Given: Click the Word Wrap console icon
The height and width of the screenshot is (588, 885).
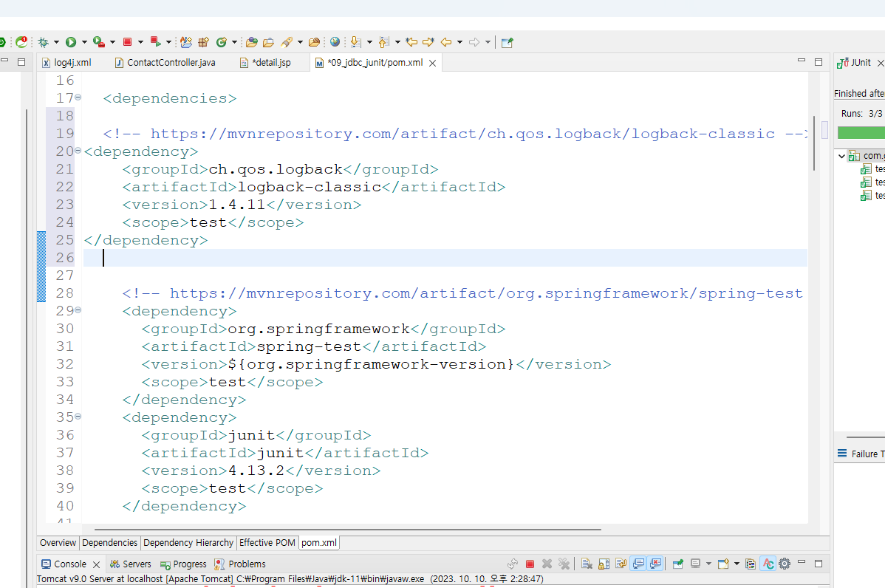Looking at the screenshot, I should 621,564.
